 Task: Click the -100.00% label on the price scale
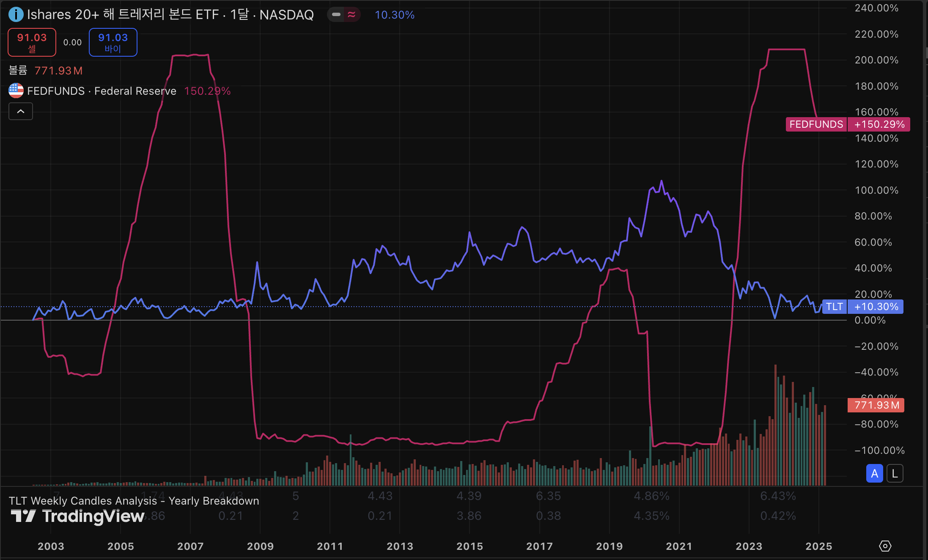click(x=879, y=450)
